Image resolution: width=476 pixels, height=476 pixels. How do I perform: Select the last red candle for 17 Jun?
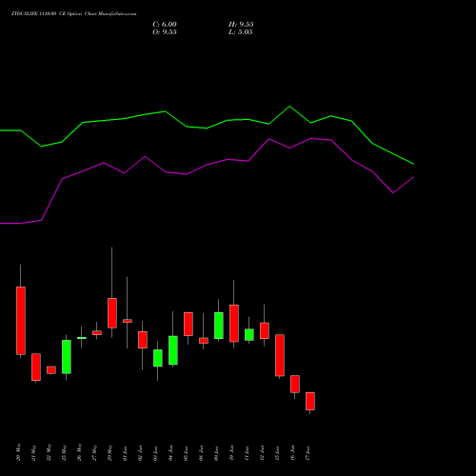tap(310, 401)
